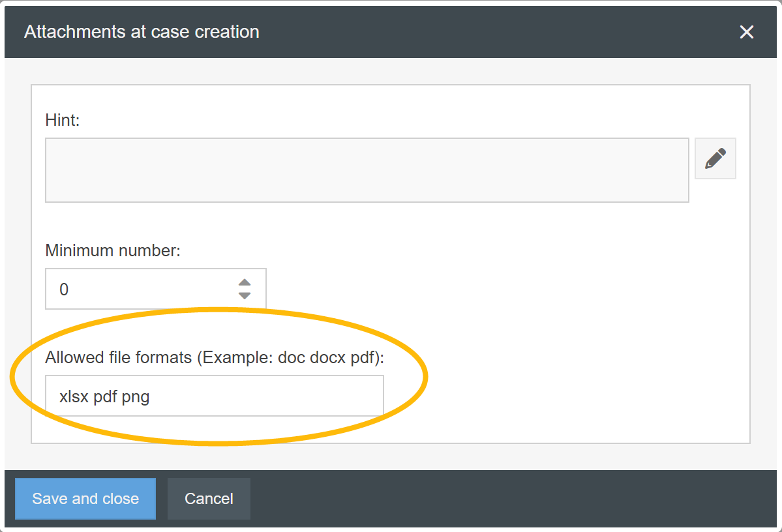This screenshot has height=532, width=782.
Task: Click on the "xlsx pdf png" text
Action: [104, 396]
